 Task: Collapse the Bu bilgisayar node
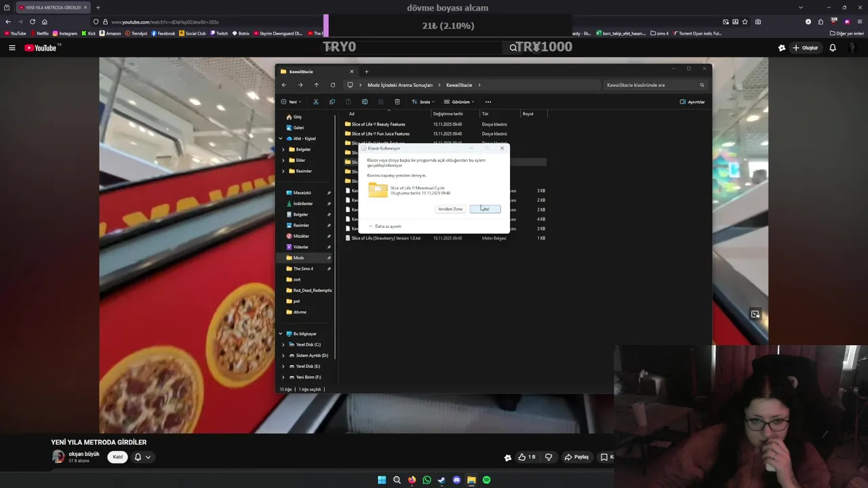pyautogui.click(x=281, y=333)
